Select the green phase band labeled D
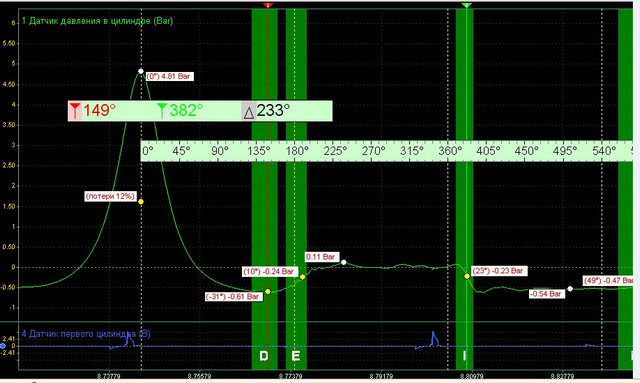640x383 pixels. point(264,189)
